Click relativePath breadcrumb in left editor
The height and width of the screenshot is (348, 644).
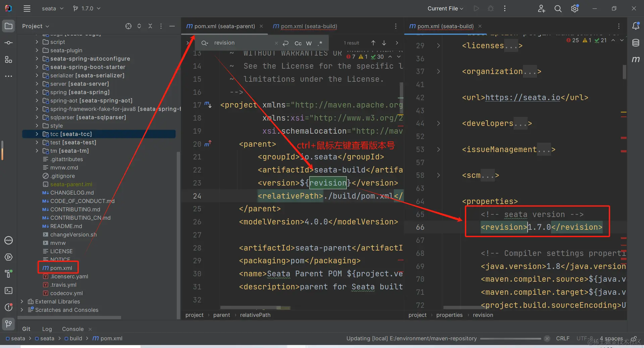pyautogui.click(x=255, y=315)
